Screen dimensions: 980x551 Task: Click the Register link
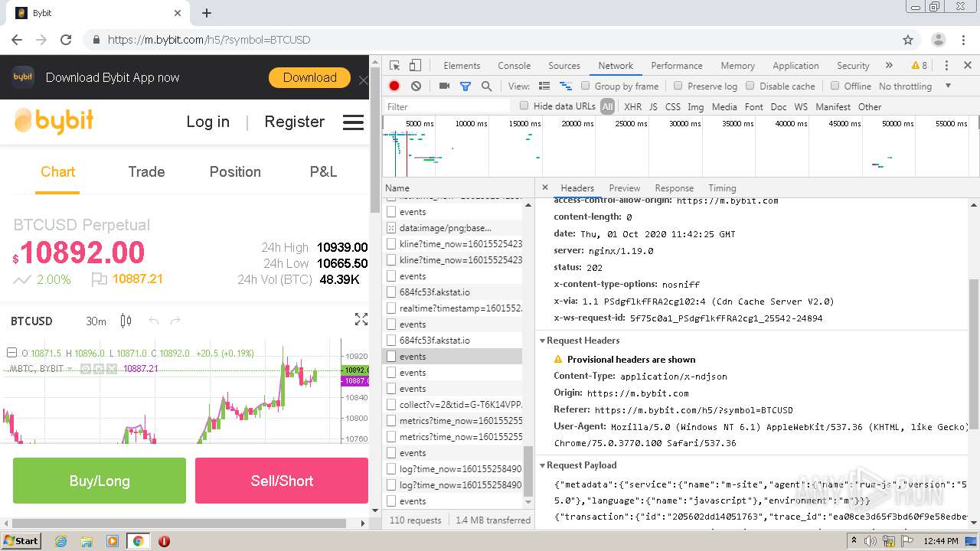(x=295, y=122)
